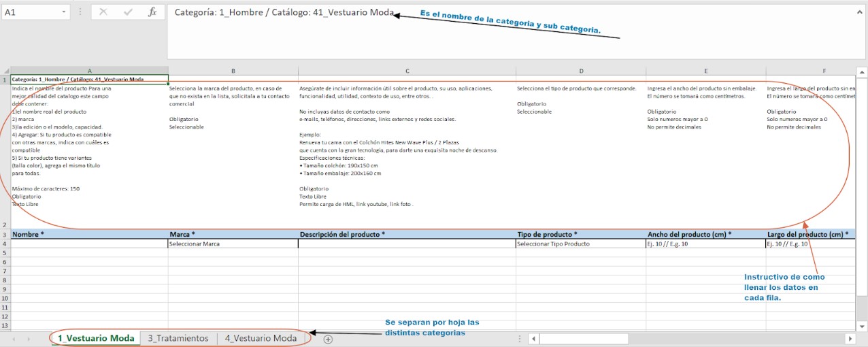
Task: Go to previous sheet with left tab arrow
Action: coord(13,339)
